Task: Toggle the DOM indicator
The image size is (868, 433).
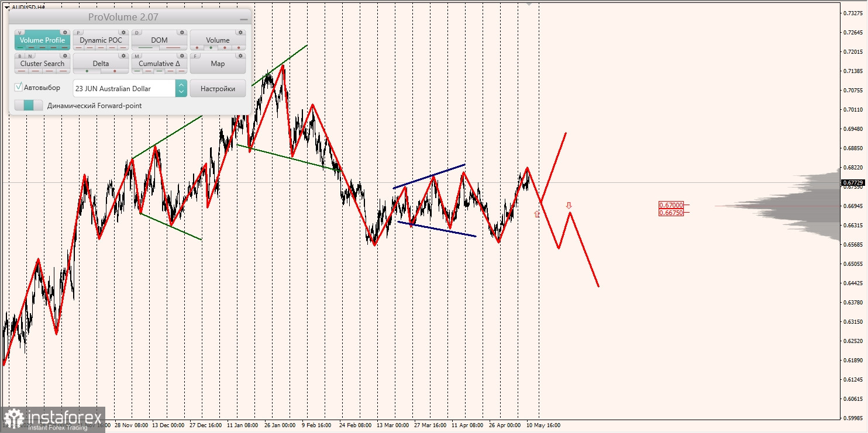Action: [x=159, y=40]
